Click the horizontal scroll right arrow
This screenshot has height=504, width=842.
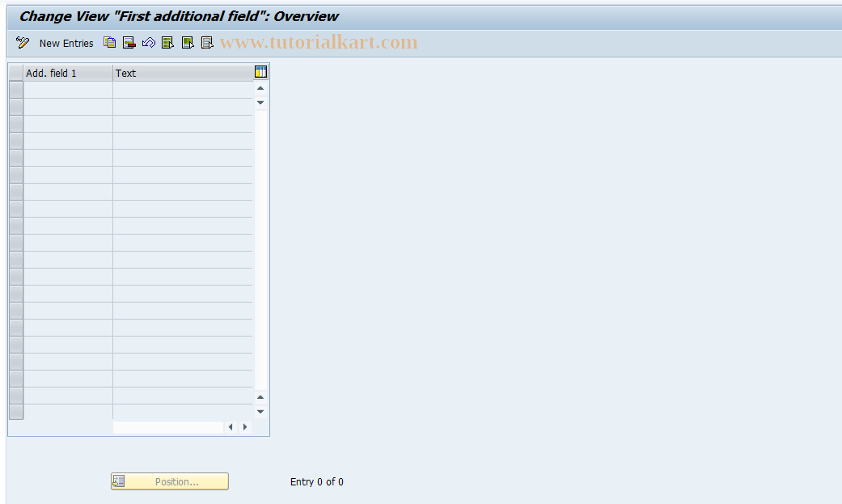tap(245, 427)
